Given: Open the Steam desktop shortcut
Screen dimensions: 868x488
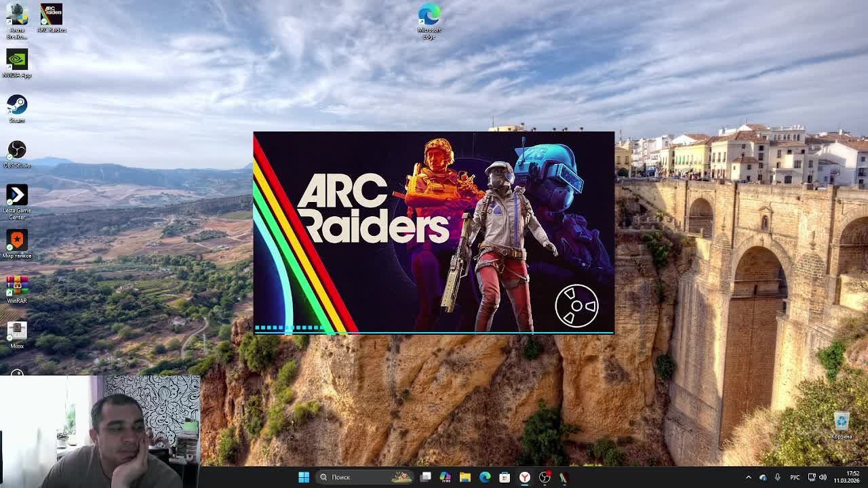Looking at the screenshot, I should 17,108.
